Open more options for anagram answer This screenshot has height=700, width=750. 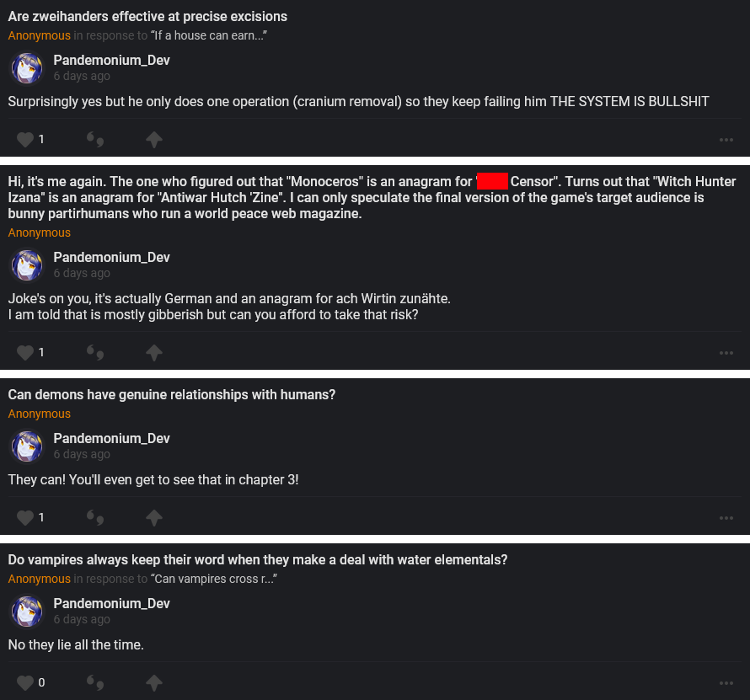726,353
